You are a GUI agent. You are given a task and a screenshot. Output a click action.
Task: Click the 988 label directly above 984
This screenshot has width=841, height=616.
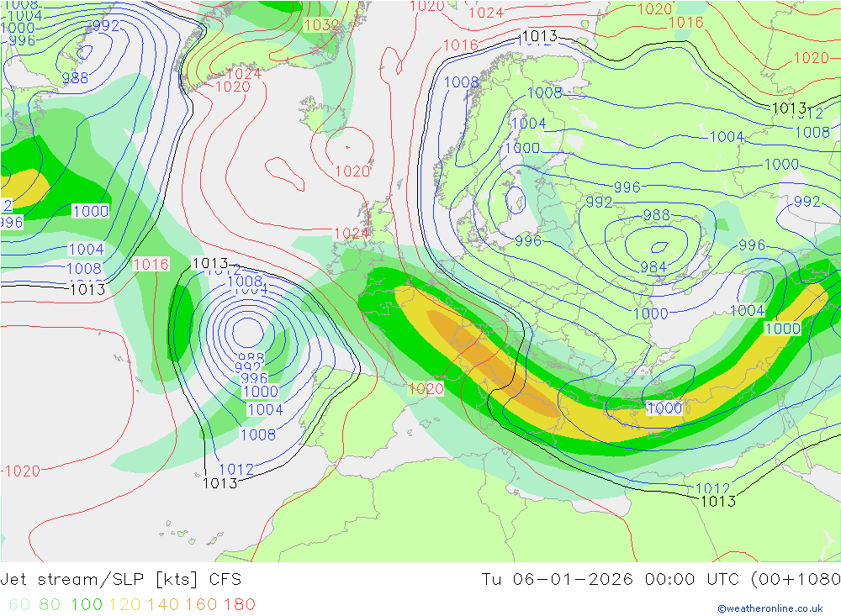click(657, 215)
